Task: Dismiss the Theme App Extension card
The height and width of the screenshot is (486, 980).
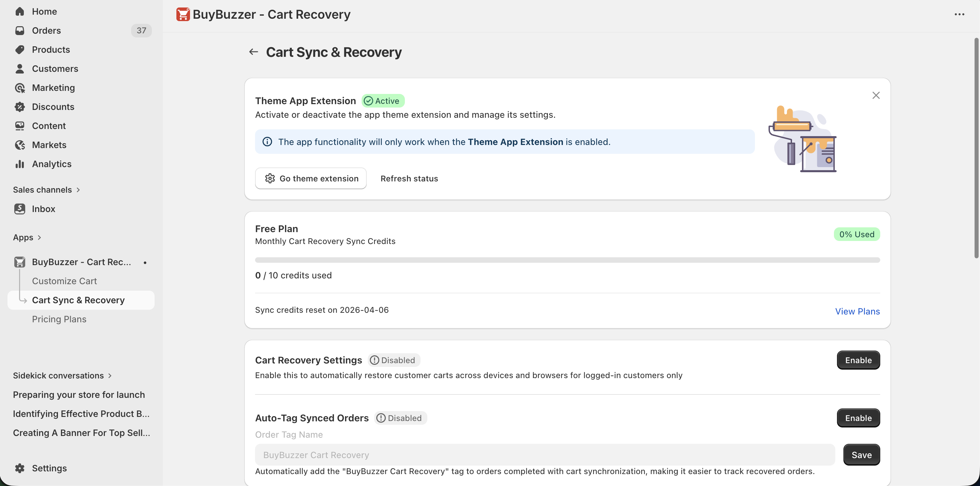Action: click(876, 95)
